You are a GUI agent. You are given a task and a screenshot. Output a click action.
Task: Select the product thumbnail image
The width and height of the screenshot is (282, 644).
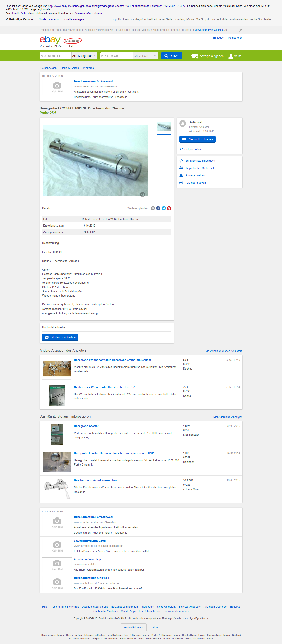tap(164, 127)
